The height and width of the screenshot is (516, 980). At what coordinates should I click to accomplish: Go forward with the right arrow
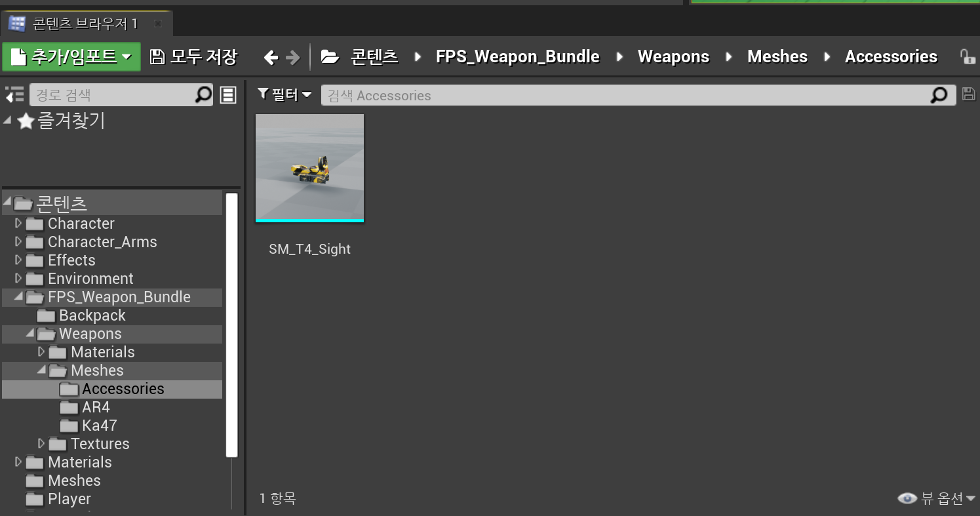click(x=292, y=58)
